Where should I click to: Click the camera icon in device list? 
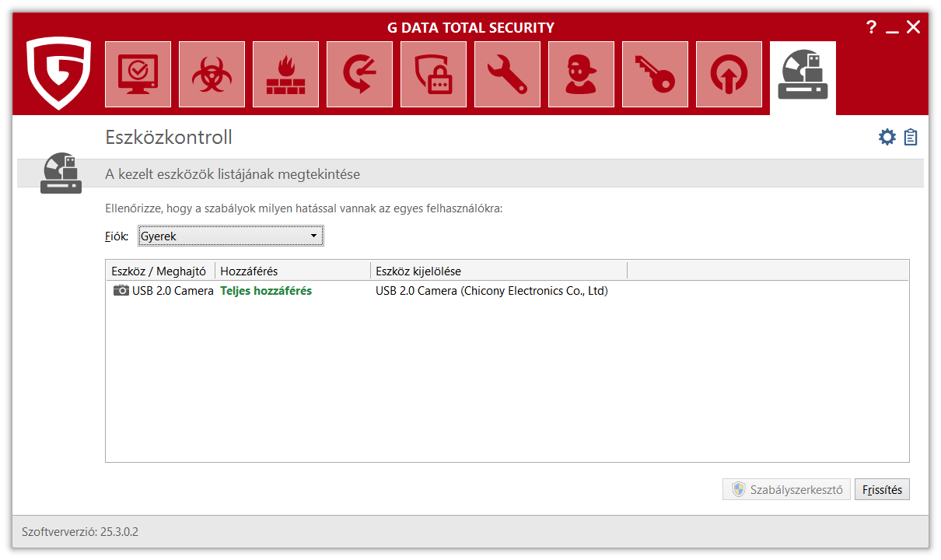coord(121,291)
